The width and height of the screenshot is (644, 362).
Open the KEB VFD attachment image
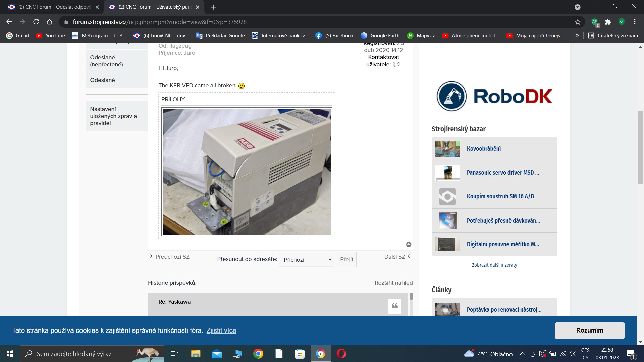247,172
